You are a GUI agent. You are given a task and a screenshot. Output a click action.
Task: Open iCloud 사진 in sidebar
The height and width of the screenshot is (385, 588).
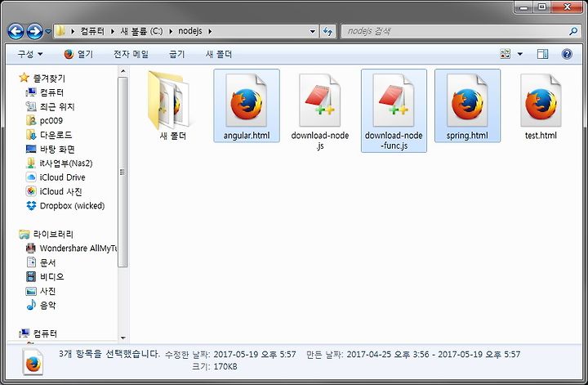(60, 191)
